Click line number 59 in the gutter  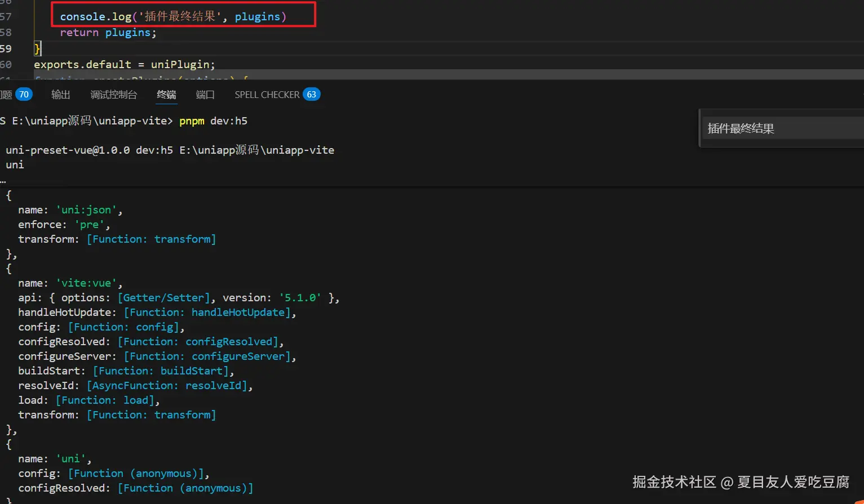pyautogui.click(x=6, y=48)
